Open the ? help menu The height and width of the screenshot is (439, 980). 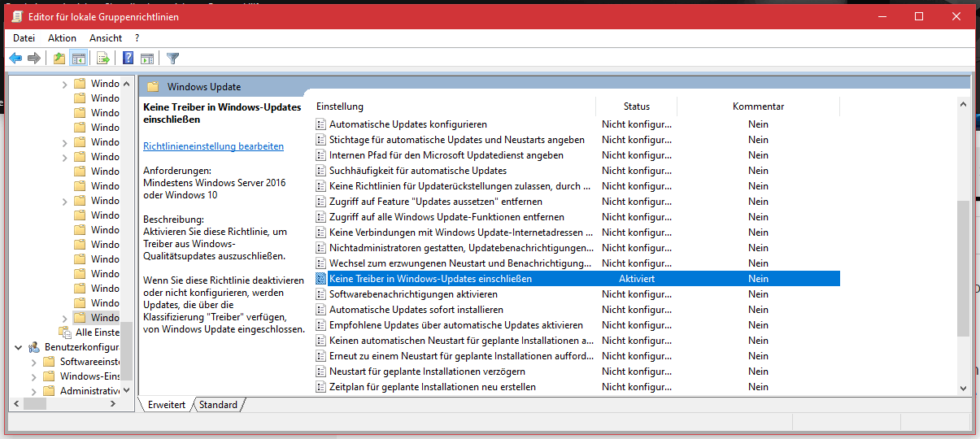click(x=137, y=38)
